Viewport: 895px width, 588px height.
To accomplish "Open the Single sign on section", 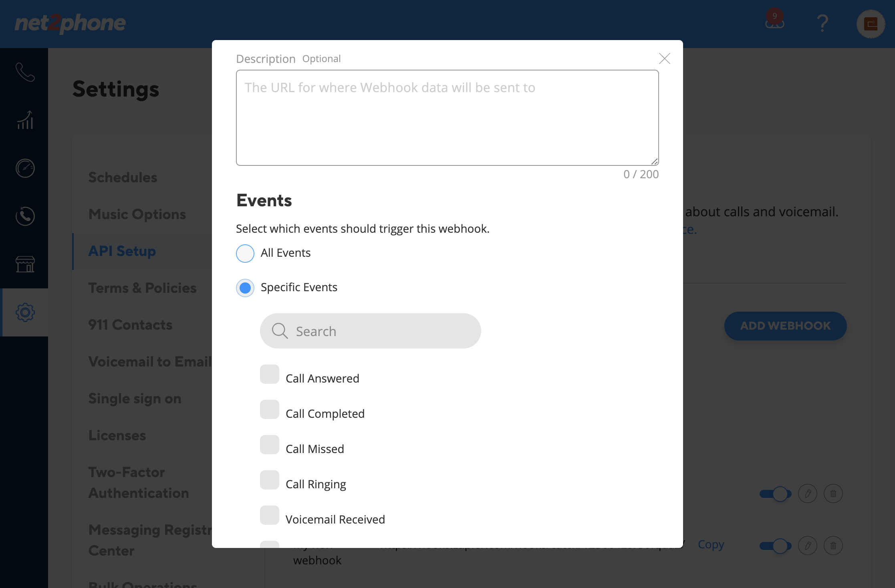I will point(135,398).
